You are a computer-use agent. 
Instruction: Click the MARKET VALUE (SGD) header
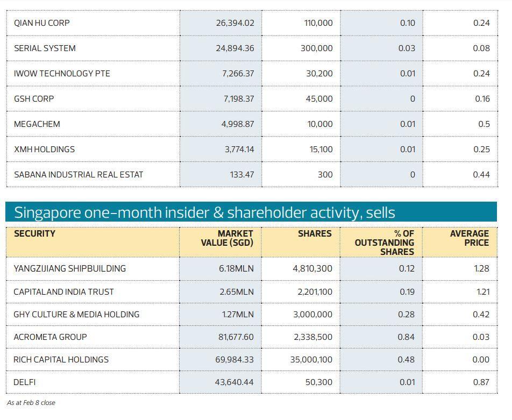227,238
